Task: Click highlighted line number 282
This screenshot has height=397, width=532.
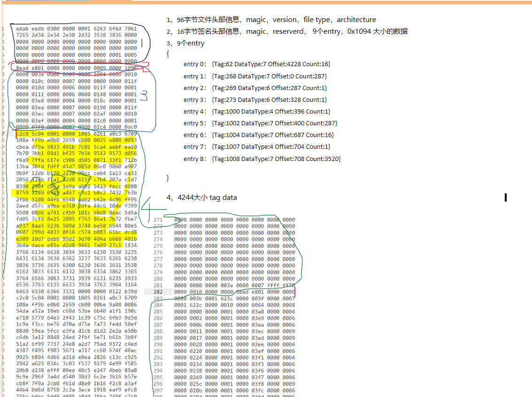Action: click(158, 292)
